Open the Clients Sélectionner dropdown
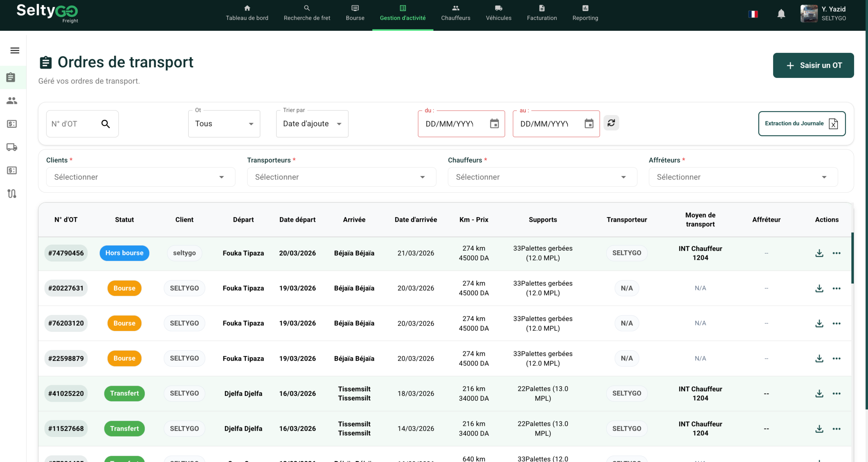 click(140, 177)
